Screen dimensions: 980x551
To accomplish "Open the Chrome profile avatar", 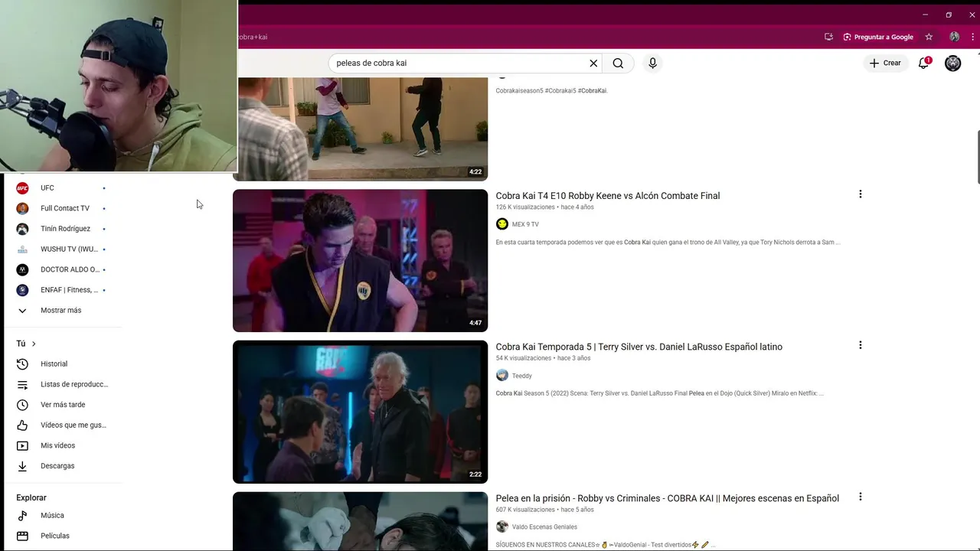I will coord(954,37).
